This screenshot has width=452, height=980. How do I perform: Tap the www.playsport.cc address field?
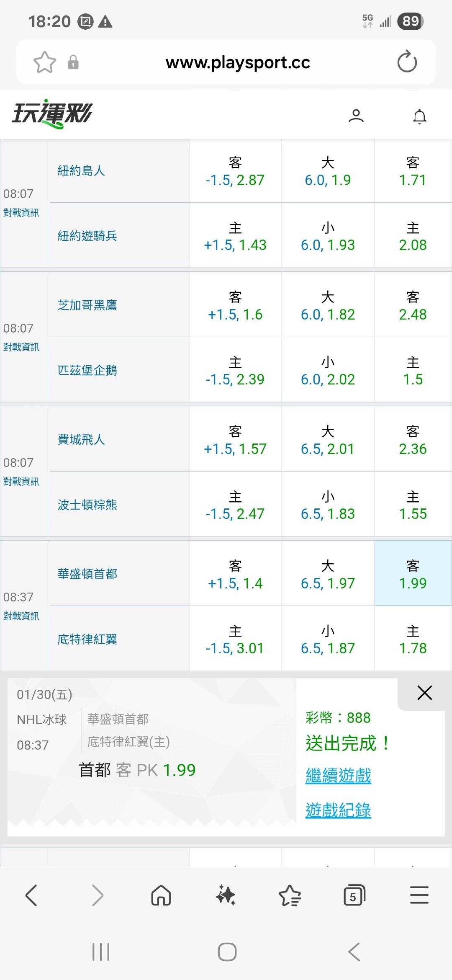(238, 63)
